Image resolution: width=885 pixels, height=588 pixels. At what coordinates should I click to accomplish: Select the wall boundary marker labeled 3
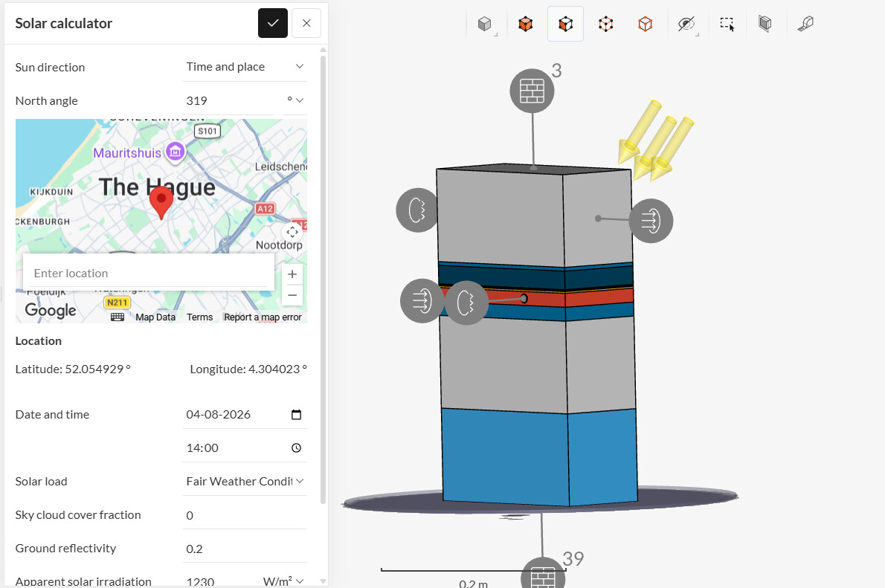click(532, 91)
